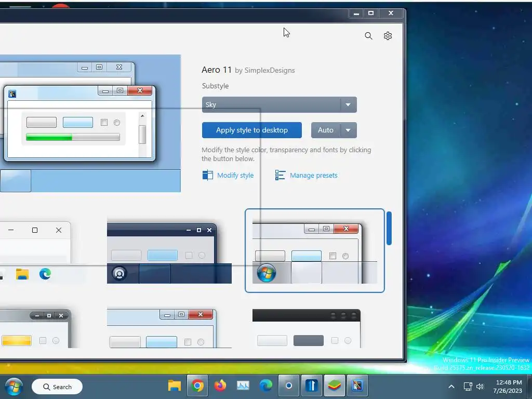The image size is (532, 399).
Task: Open the network tray icon
Action: pos(468,387)
